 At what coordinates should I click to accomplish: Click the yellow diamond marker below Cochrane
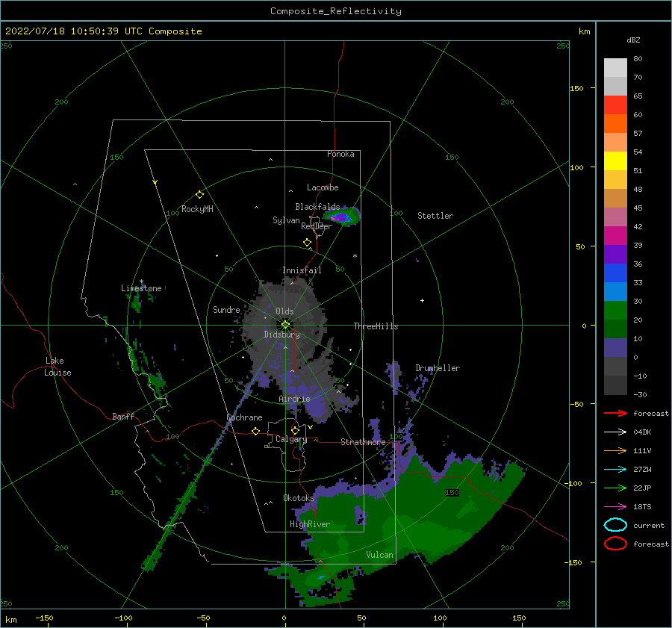(256, 431)
